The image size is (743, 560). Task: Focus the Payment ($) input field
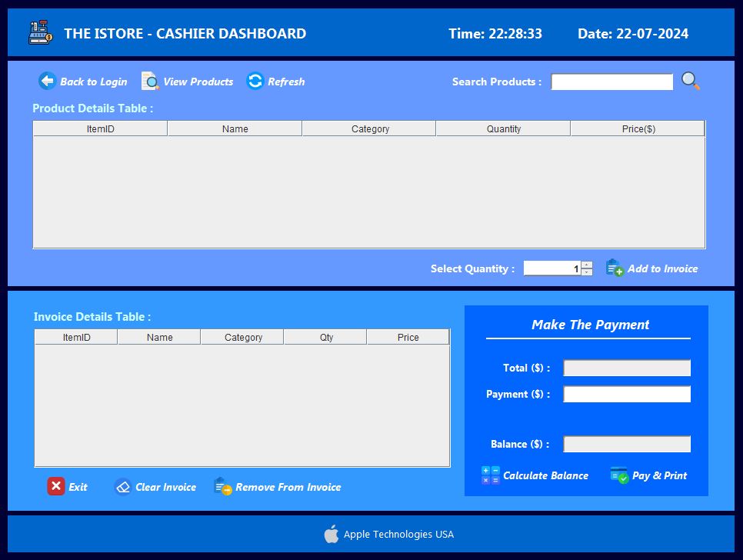626,394
